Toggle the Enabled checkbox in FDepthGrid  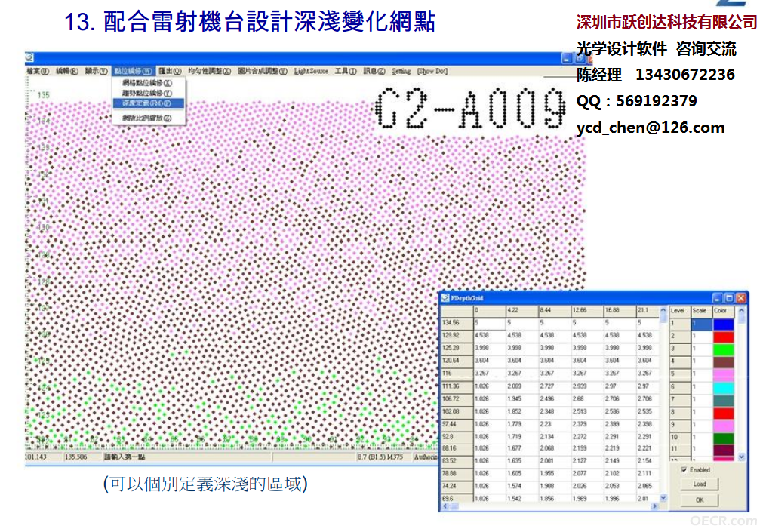tap(684, 470)
